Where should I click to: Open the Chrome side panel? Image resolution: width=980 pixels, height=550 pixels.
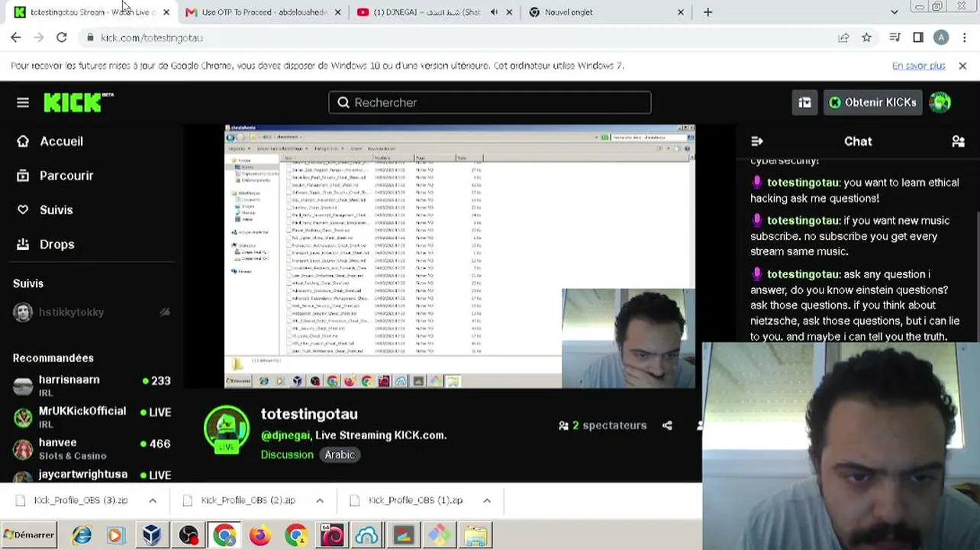tap(918, 37)
